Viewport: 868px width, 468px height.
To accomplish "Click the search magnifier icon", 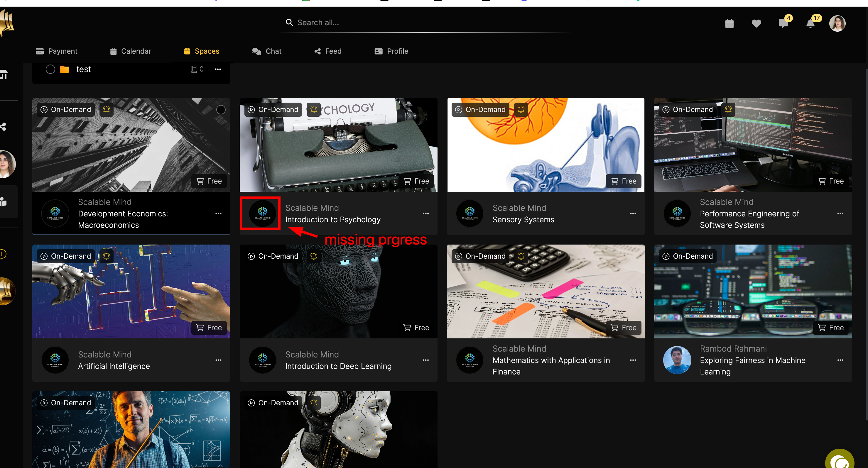I will 289,22.
